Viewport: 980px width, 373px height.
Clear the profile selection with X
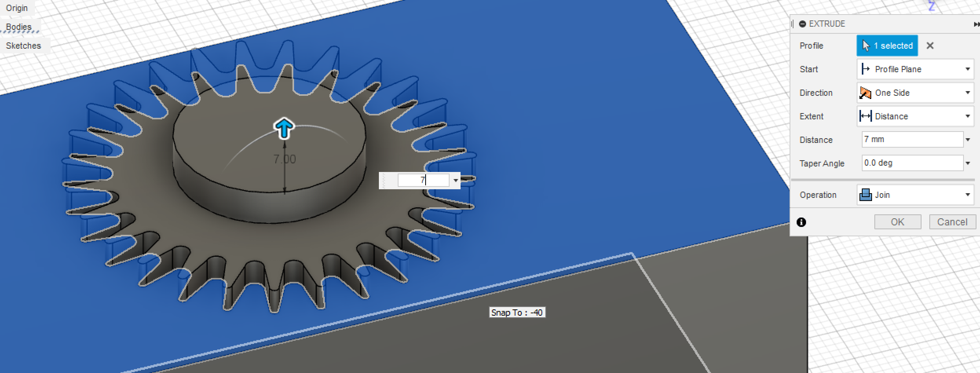(930, 46)
